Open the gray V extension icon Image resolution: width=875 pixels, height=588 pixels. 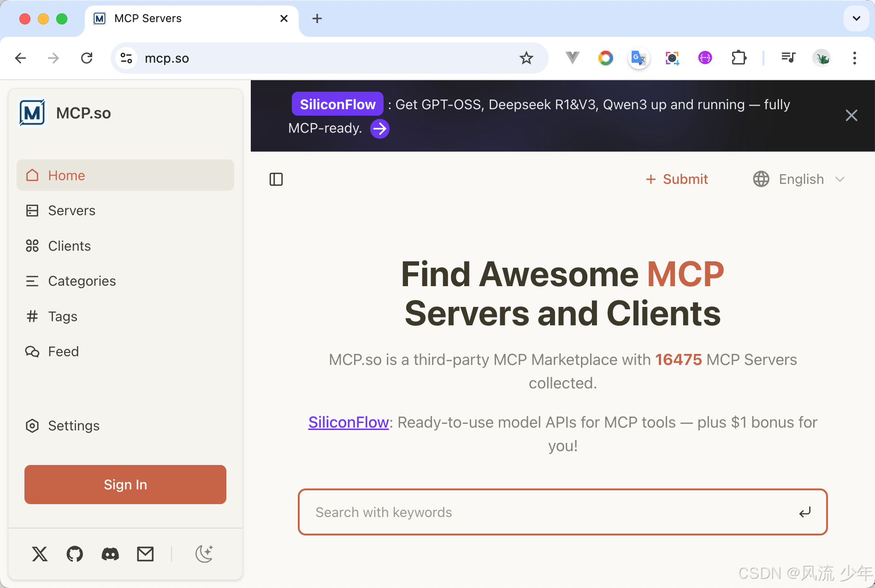(572, 58)
